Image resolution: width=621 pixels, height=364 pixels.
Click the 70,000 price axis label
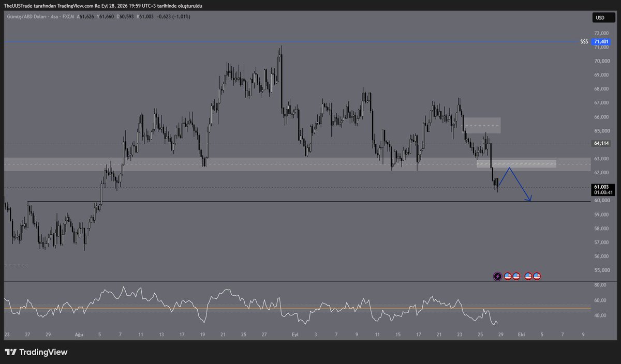click(602, 61)
